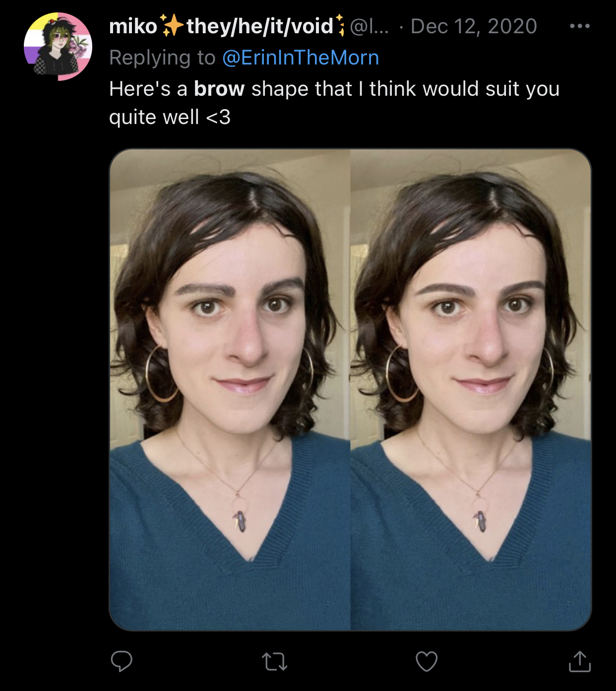This screenshot has height=691, width=616.
Task: Open the Dec 12, 2020 timestamp
Action: (474, 26)
